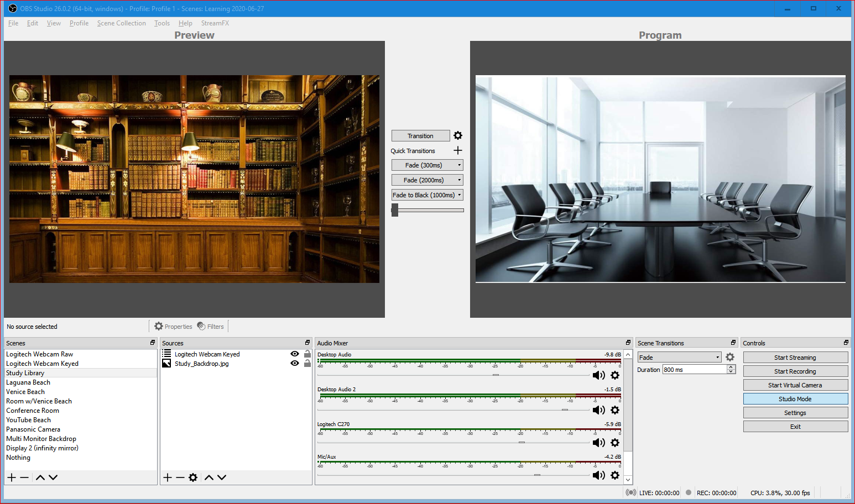Click Start Virtual Camera

pos(795,385)
